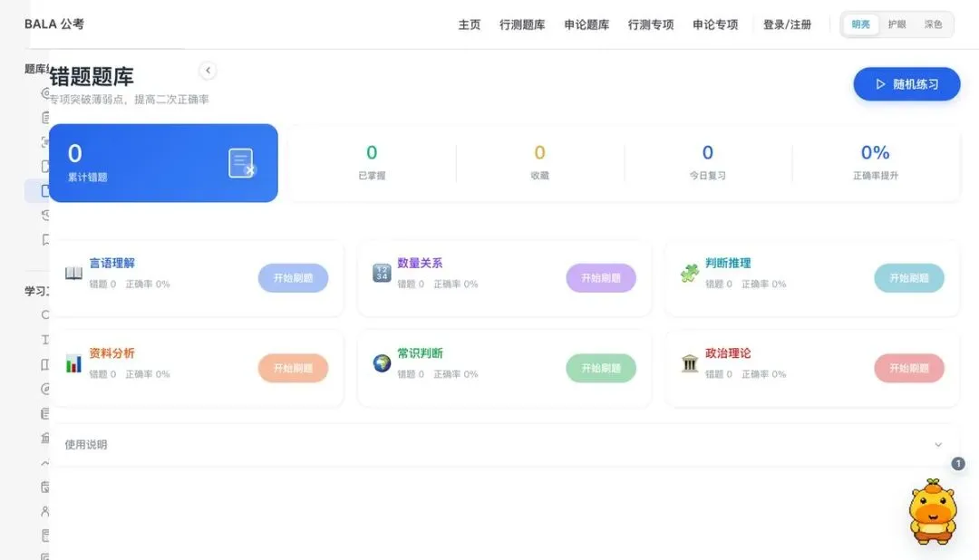Click the bar chart icon for 资料分析

pyautogui.click(x=73, y=362)
